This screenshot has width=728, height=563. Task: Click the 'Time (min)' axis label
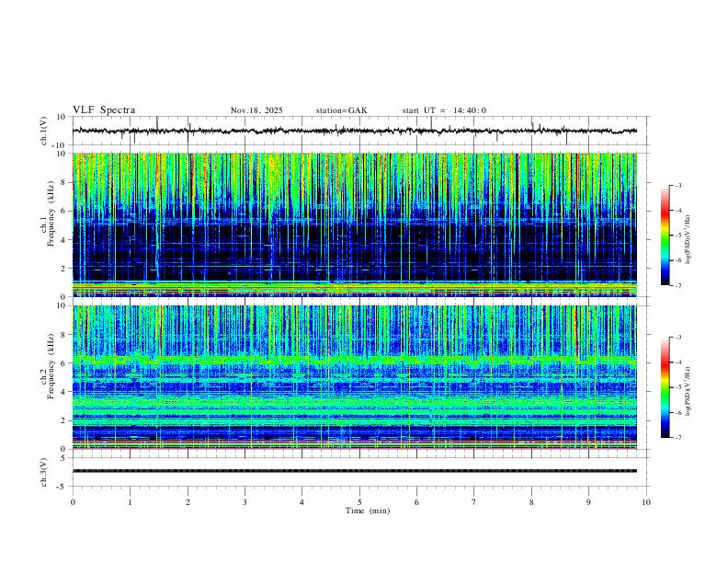coord(368,511)
